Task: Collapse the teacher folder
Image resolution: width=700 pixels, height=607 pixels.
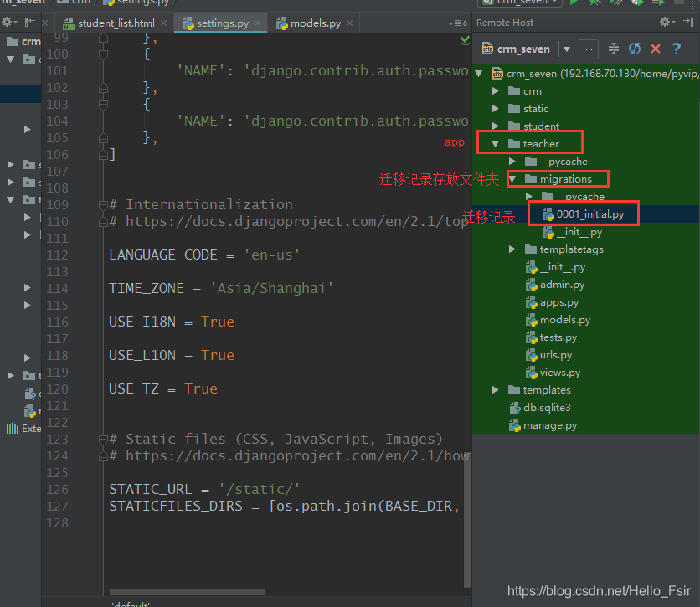Action: point(495,144)
